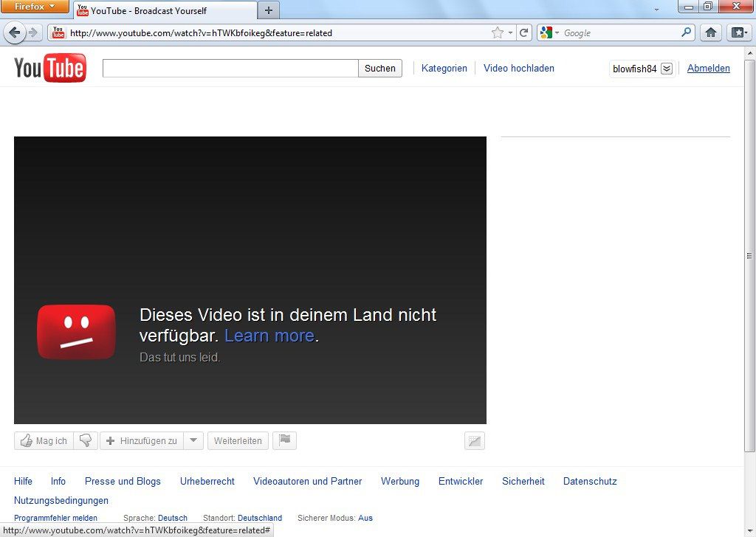
Task: Flag the video with flag icon
Action: pos(284,441)
